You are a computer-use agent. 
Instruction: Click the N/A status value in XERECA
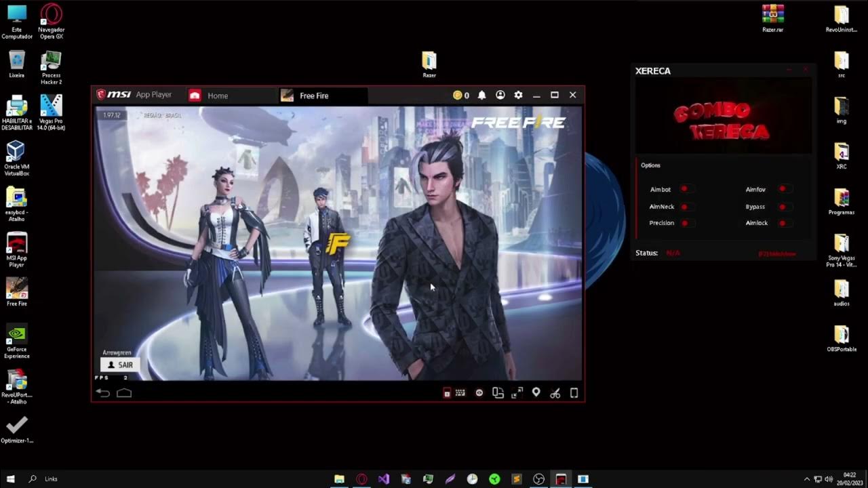pyautogui.click(x=673, y=253)
